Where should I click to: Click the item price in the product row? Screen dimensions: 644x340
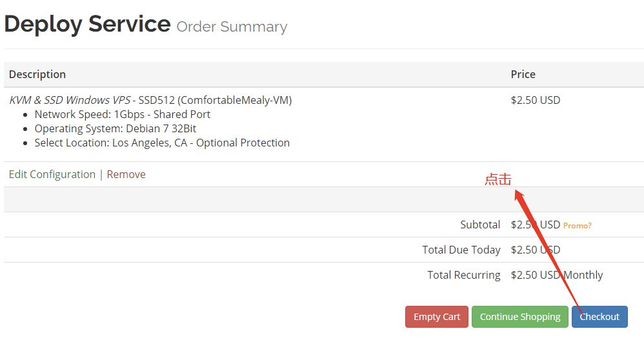click(535, 100)
